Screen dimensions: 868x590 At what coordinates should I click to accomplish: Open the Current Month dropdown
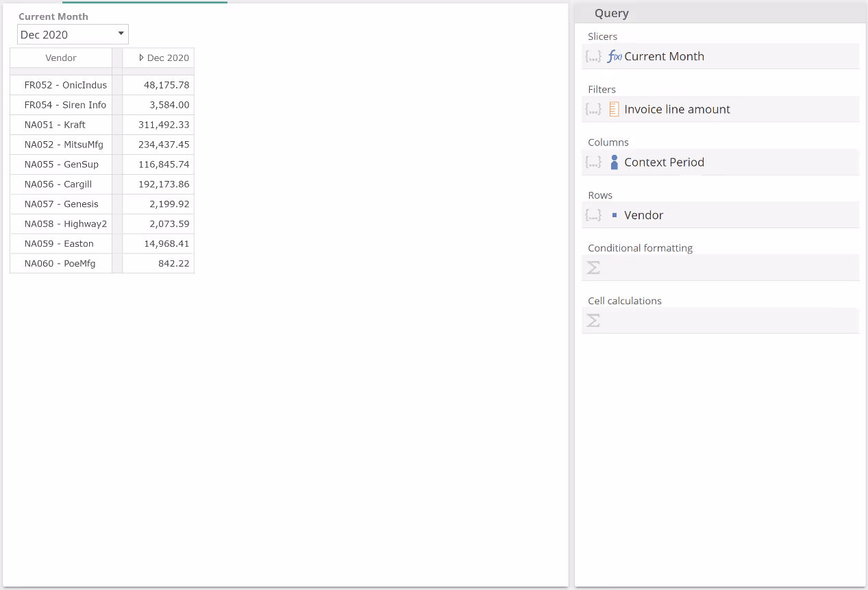[x=121, y=34]
